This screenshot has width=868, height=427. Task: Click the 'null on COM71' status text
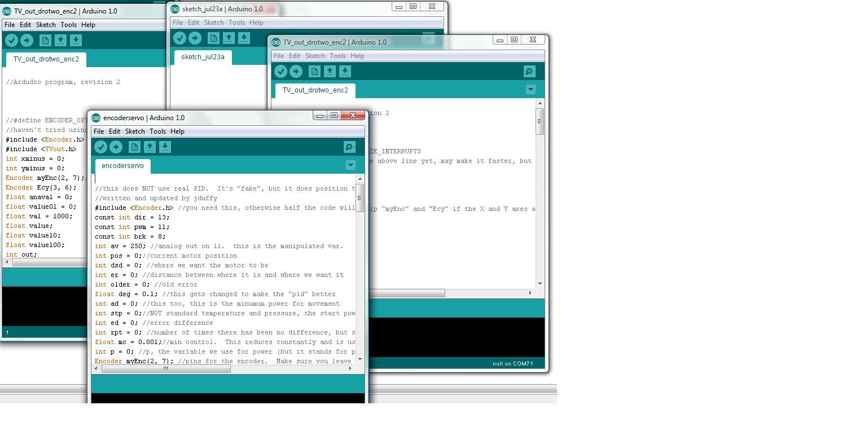coord(512,364)
